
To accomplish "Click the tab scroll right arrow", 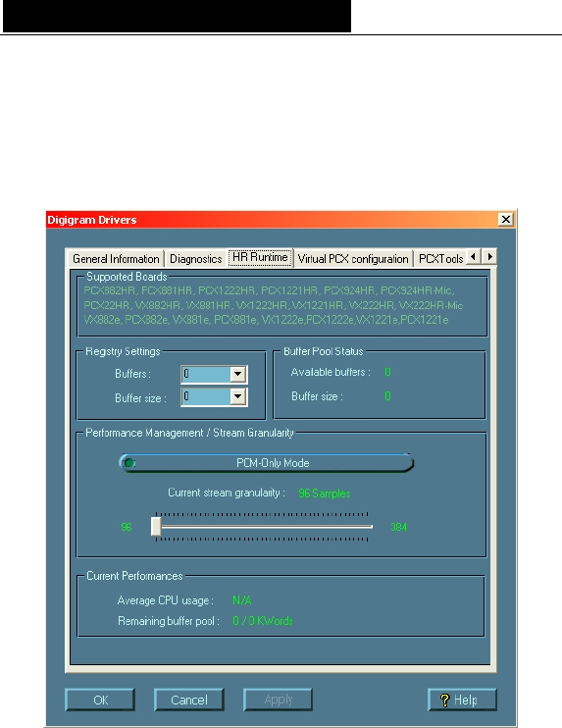I will (x=489, y=257).
